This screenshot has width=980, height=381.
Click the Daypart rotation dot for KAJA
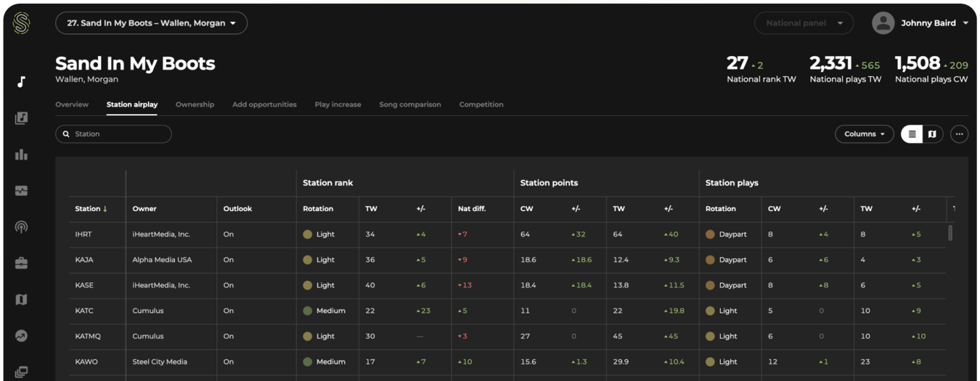(710, 260)
